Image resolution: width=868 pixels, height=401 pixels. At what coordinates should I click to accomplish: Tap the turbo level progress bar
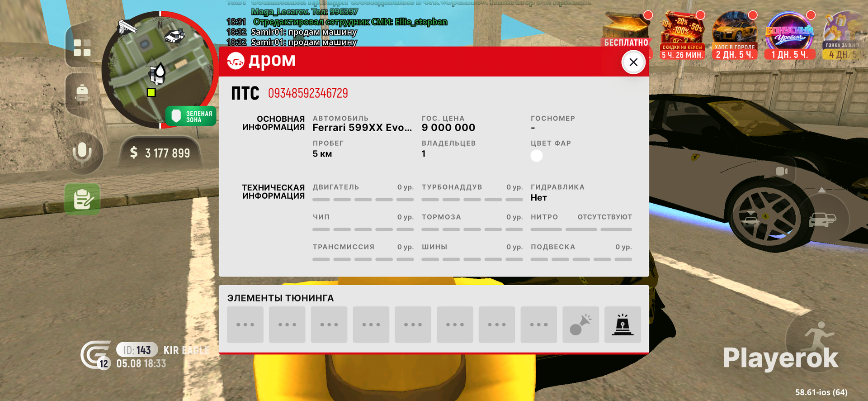[x=472, y=200]
